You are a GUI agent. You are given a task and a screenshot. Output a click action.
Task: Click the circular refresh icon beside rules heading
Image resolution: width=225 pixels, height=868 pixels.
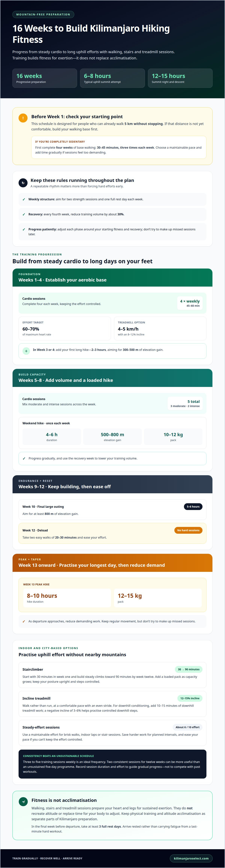[x=23, y=183]
